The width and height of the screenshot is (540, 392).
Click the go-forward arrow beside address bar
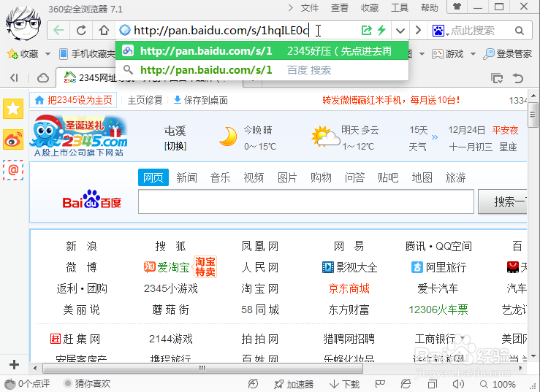tap(418, 30)
